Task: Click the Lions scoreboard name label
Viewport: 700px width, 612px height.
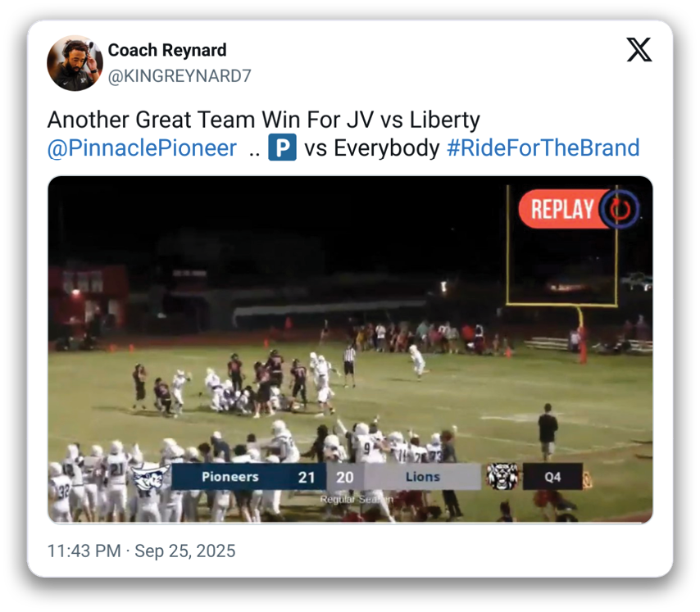Action: tap(423, 477)
